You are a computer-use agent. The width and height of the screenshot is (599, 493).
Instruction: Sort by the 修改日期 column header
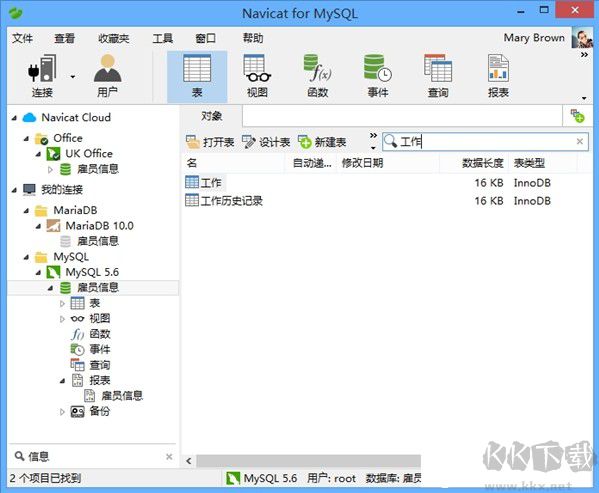pos(388,163)
